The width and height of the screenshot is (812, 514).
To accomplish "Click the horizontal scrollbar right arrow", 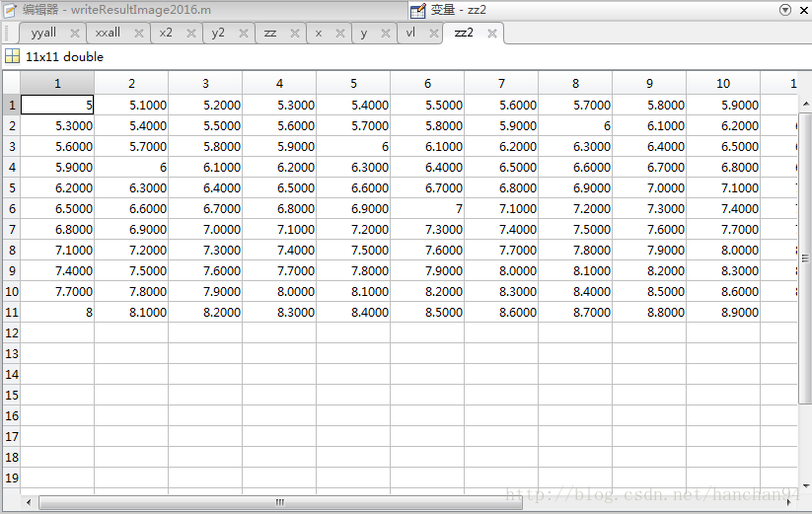I will click(788, 502).
